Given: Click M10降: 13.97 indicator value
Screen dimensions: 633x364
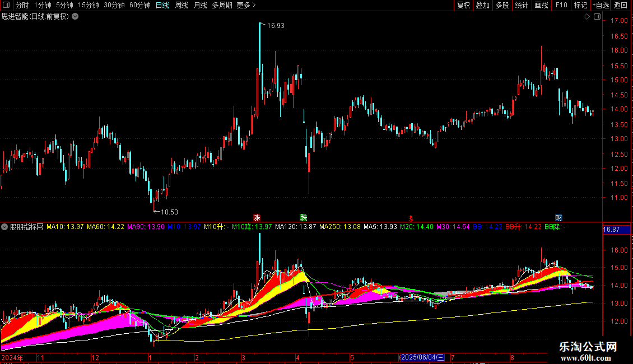Looking at the screenshot, I should pyautogui.click(x=252, y=227).
